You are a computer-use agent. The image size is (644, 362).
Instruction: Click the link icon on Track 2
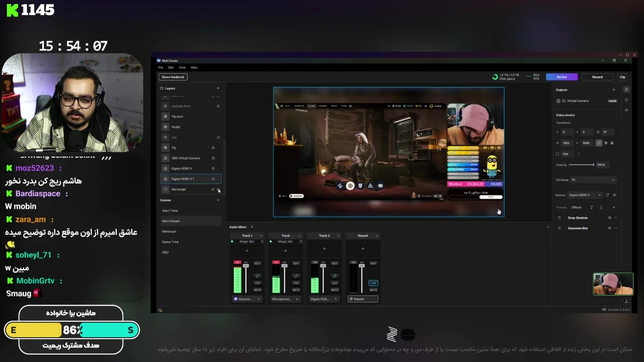[x=335, y=276]
